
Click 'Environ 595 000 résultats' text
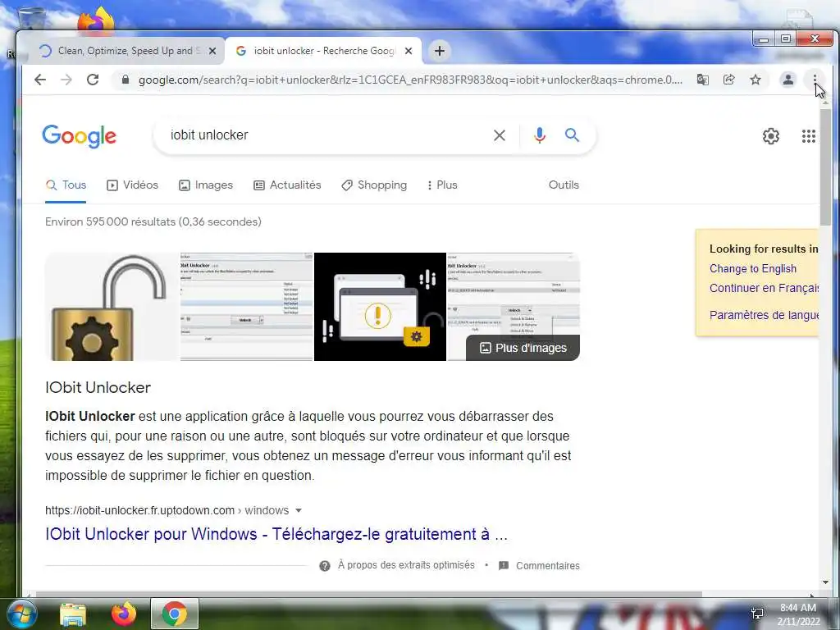point(153,221)
